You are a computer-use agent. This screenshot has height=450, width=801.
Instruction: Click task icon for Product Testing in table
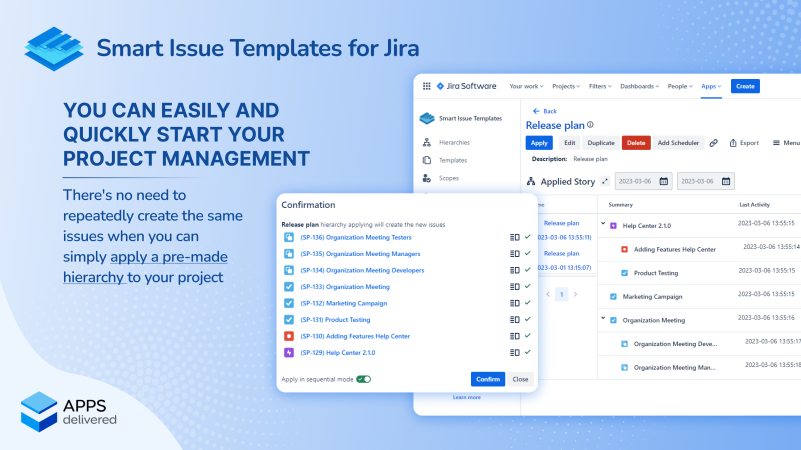tap(624, 273)
